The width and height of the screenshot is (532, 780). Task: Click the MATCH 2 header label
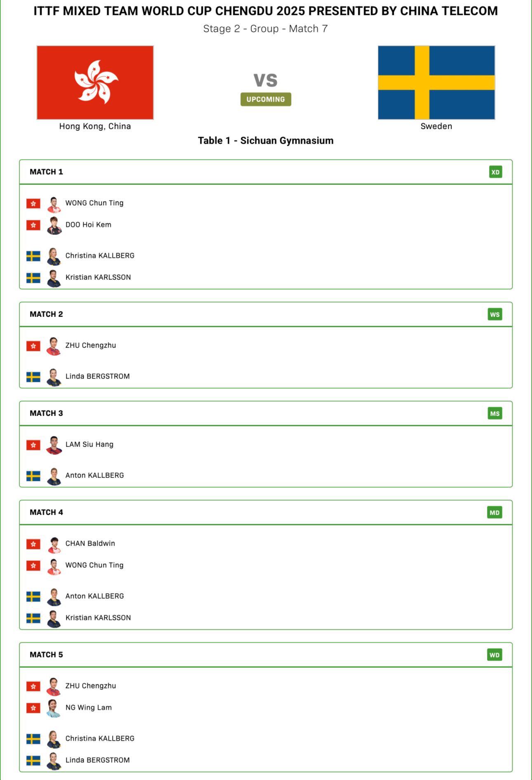46,314
